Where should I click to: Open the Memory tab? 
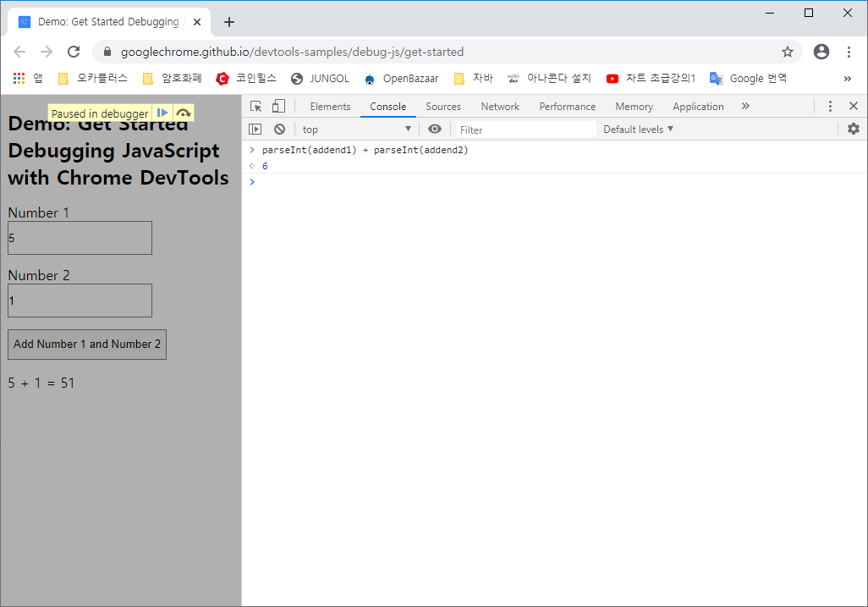(635, 107)
